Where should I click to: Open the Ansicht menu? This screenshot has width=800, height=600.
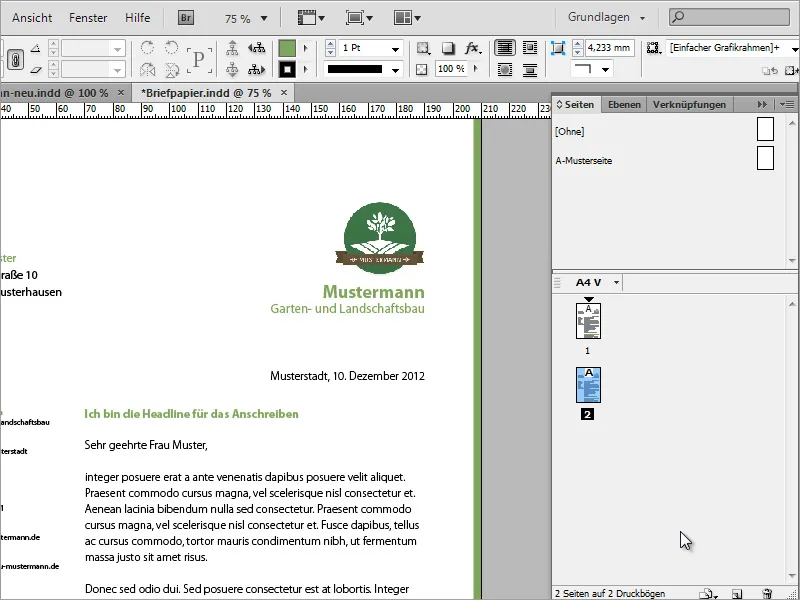(32, 18)
